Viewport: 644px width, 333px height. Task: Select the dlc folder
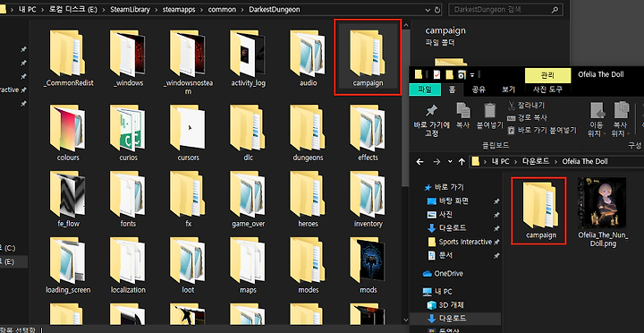click(x=248, y=132)
